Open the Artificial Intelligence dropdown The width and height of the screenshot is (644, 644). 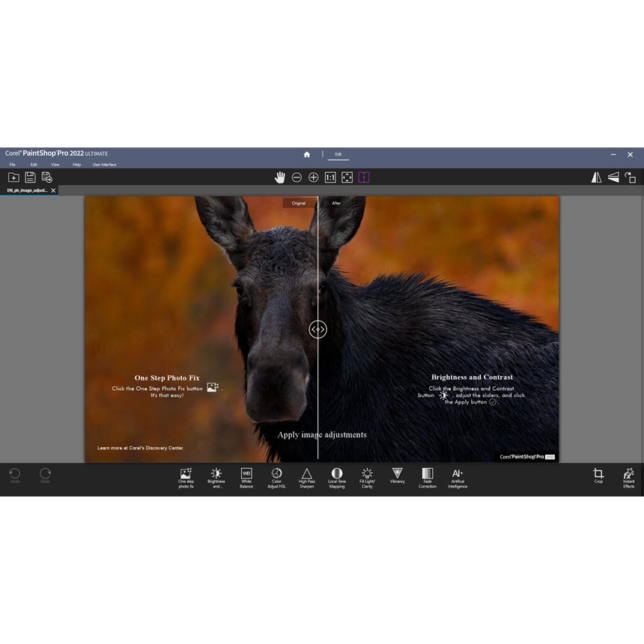(458, 478)
